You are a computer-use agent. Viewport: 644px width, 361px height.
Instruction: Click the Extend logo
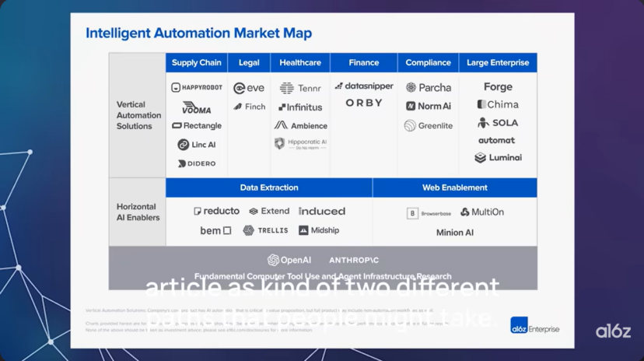pyautogui.click(x=269, y=211)
